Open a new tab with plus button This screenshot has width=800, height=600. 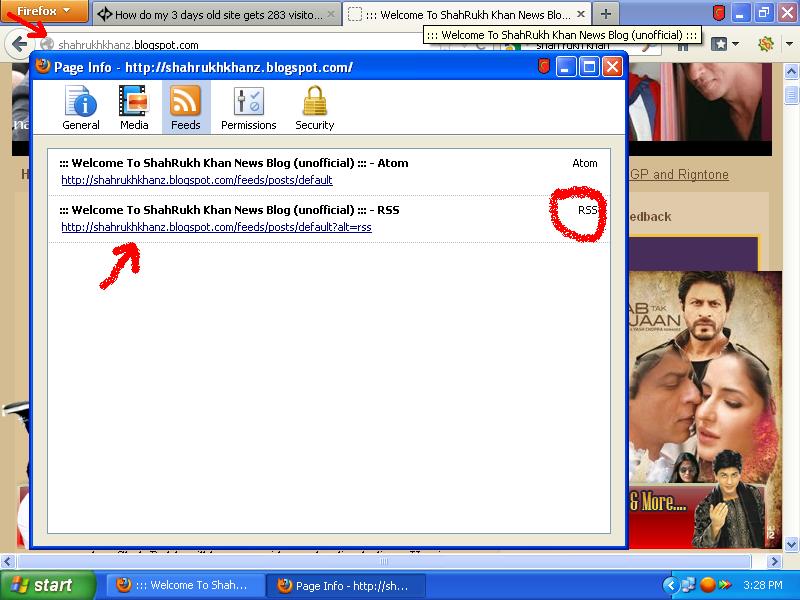(x=606, y=14)
